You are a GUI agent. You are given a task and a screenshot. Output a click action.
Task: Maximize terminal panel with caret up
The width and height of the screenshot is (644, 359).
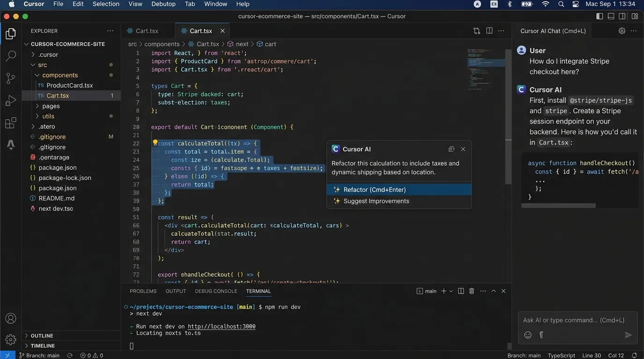493,291
